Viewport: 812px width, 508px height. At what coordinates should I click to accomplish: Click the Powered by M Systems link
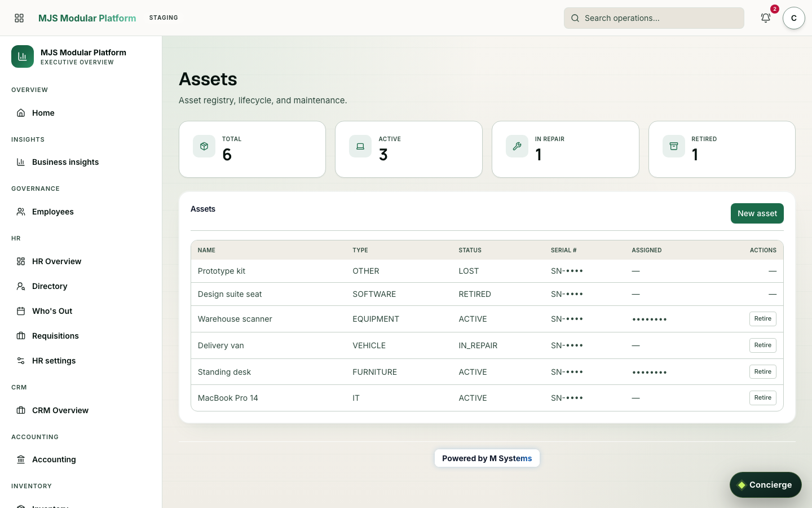487,458
